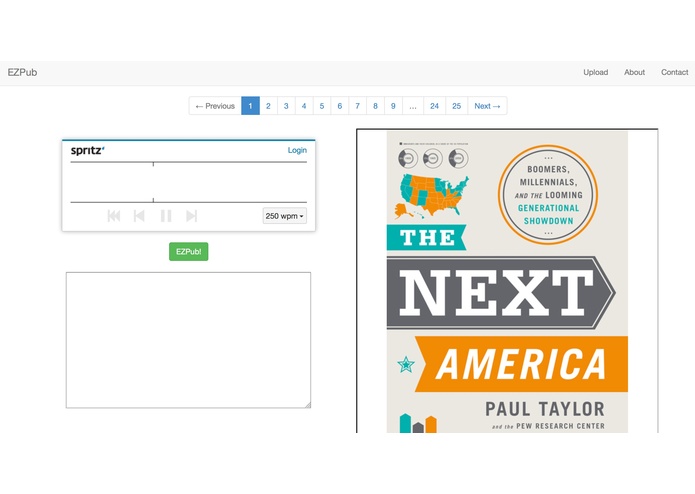
Task: Go to page 2
Action: [x=268, y=106]
